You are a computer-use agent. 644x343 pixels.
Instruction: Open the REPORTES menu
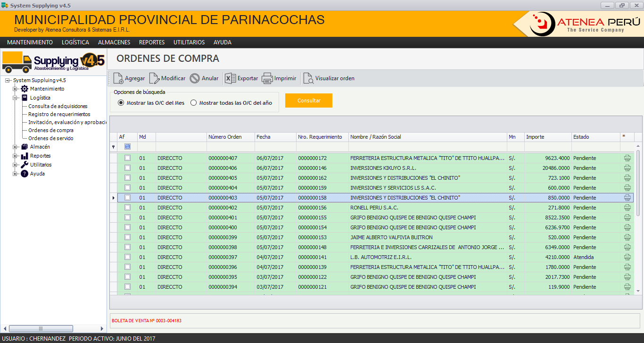151,42
